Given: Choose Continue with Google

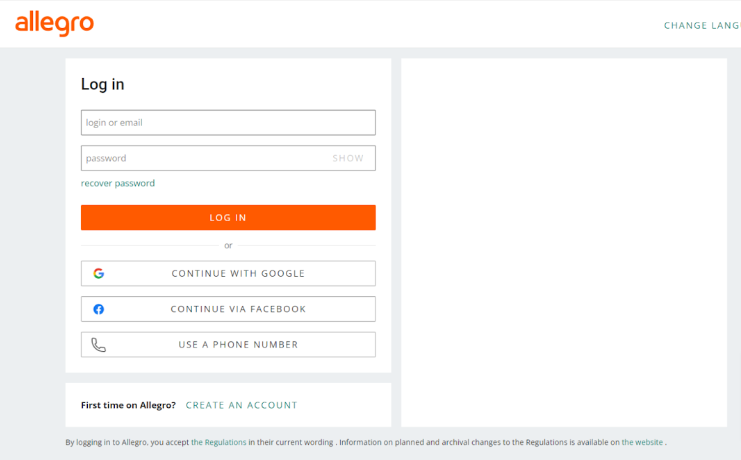Looking at the screenshot, I should [x=228, y=273].
